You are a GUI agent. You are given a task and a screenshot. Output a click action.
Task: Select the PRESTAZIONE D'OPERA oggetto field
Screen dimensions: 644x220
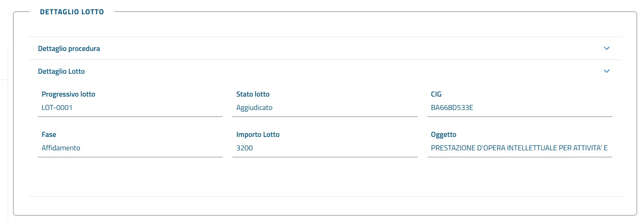point(519,148)
